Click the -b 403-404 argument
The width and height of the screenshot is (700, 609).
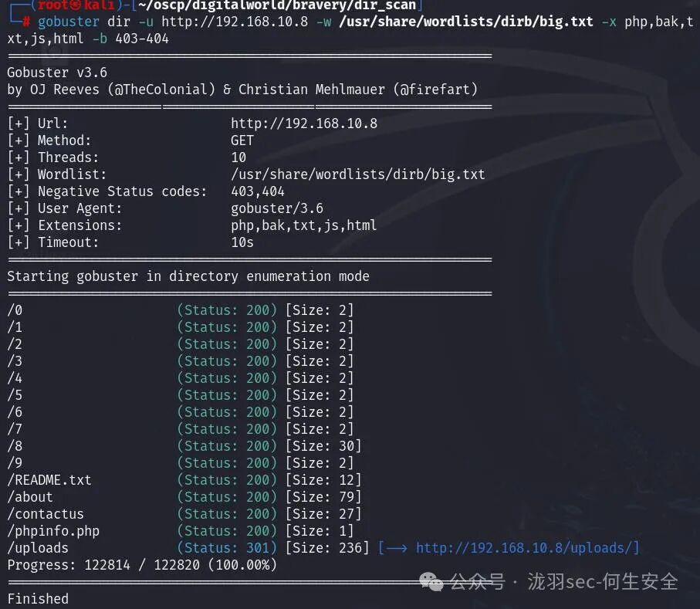[130, 39]
